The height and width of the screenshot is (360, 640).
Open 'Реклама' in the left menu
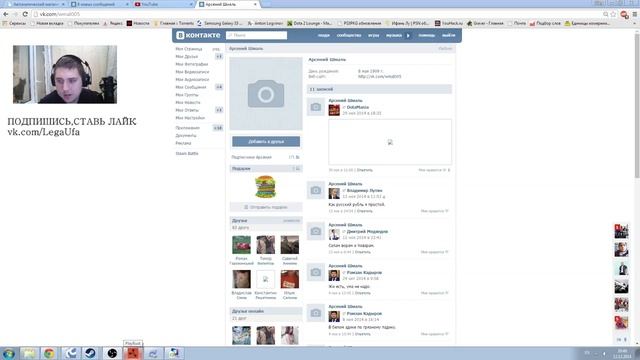[x=183, y=143]
